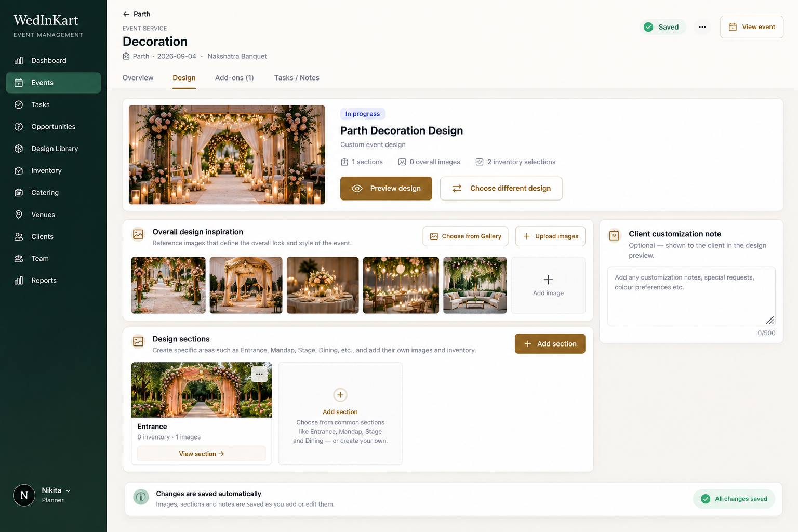Select the mandap canopy inspiration image

(246, 285)
